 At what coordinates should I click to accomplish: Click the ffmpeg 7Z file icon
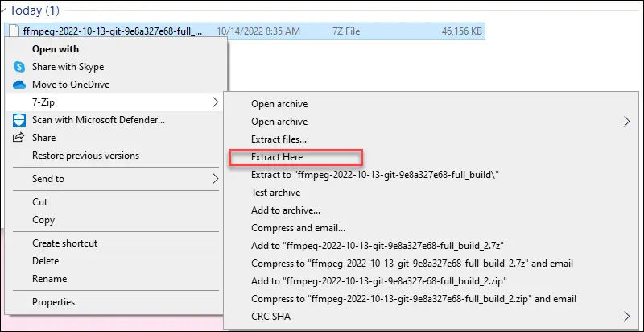click(11, 31)
